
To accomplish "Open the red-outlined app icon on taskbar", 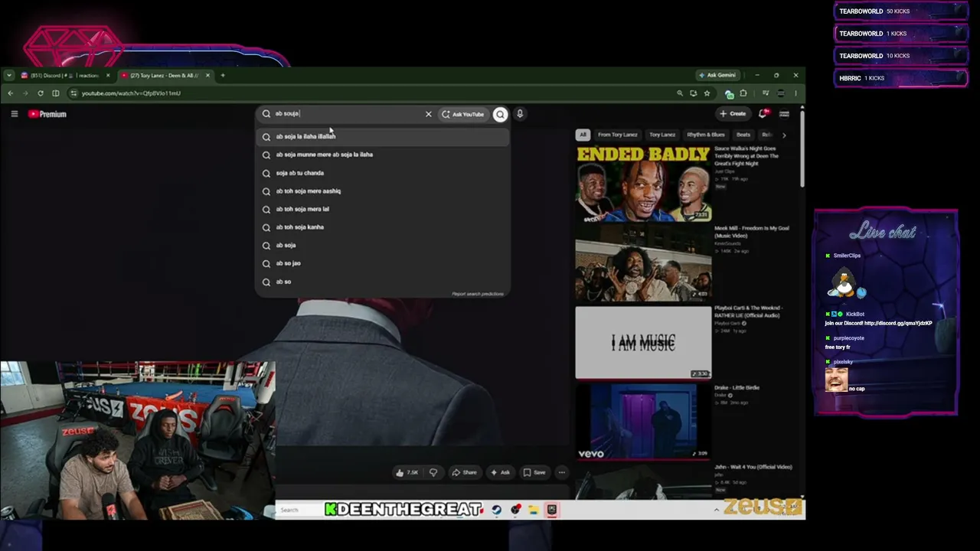I will (551, 510).
